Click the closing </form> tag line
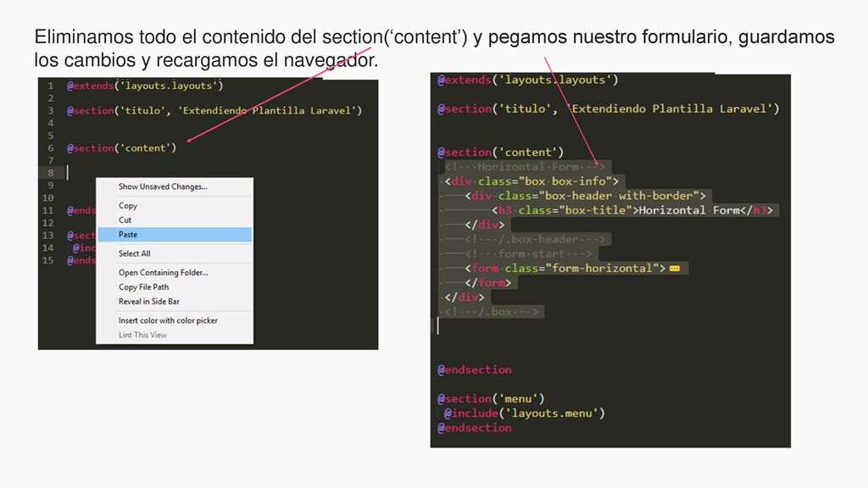868x488 pixels. tap(487, 282)
